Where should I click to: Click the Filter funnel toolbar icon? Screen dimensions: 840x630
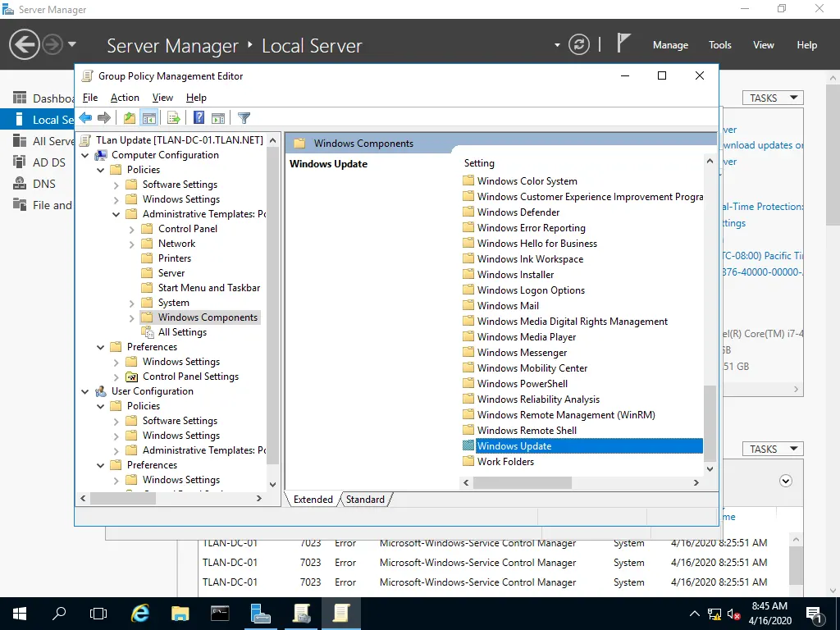click(244, 118)
